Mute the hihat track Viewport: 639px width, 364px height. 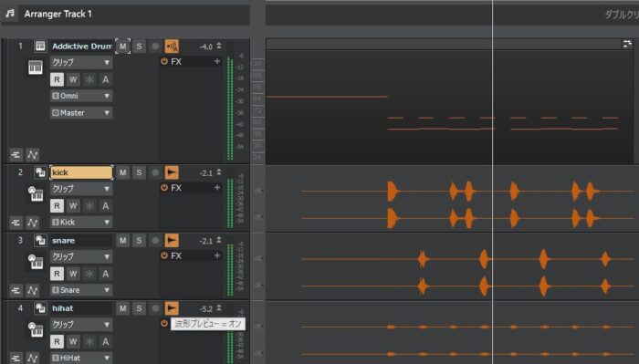click(x=122, y=308)
